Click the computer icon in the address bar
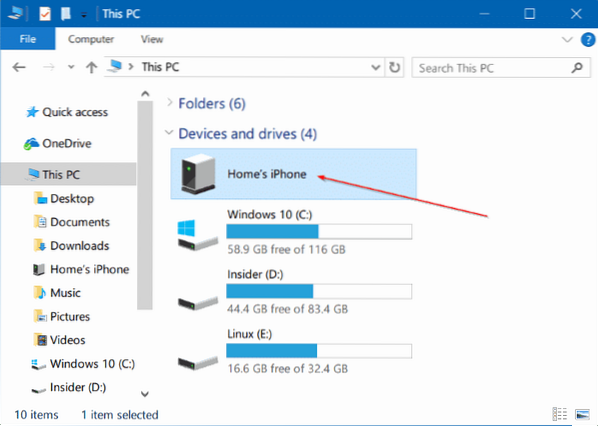The height and width of the screenshot is (426, 598). point(114,66)
